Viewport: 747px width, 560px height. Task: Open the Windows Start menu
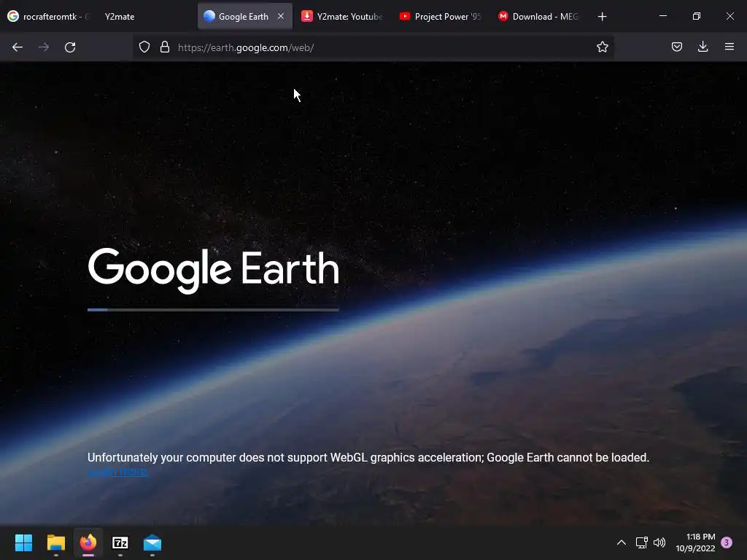23,542
